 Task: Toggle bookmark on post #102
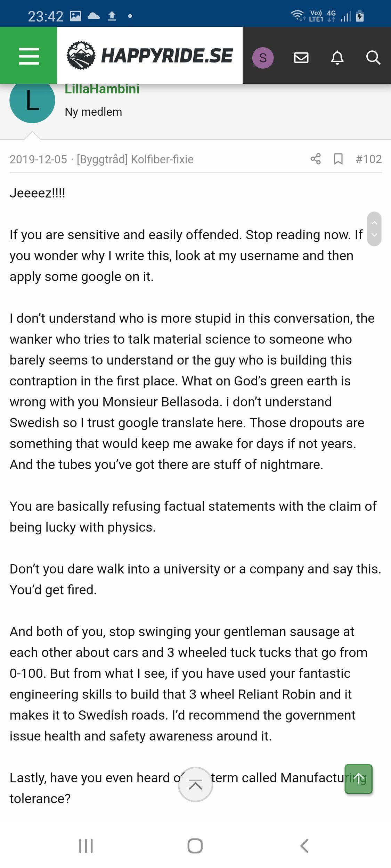(x=338, y=159)
